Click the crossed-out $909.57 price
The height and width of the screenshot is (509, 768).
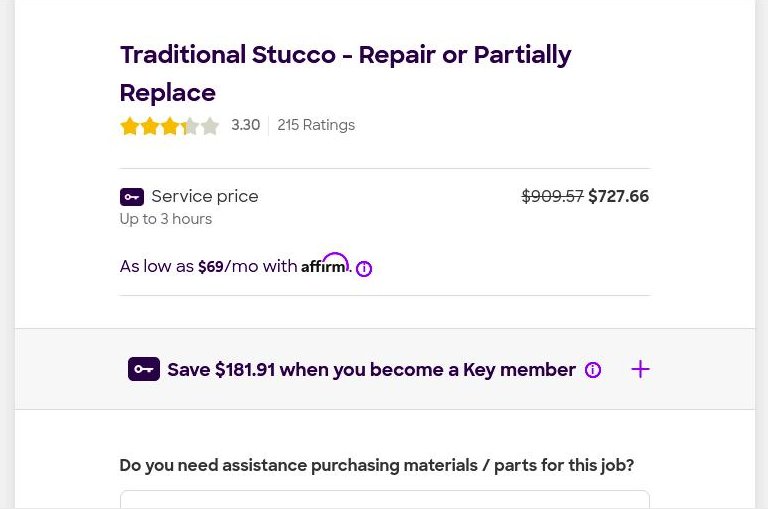pos(552,196)
